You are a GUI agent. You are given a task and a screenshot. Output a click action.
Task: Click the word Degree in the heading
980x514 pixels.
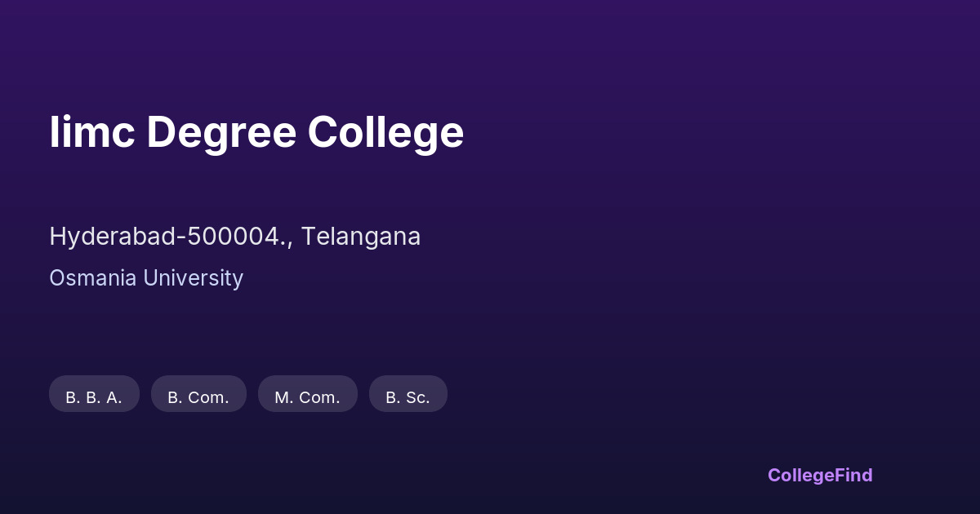click(220, 132)
